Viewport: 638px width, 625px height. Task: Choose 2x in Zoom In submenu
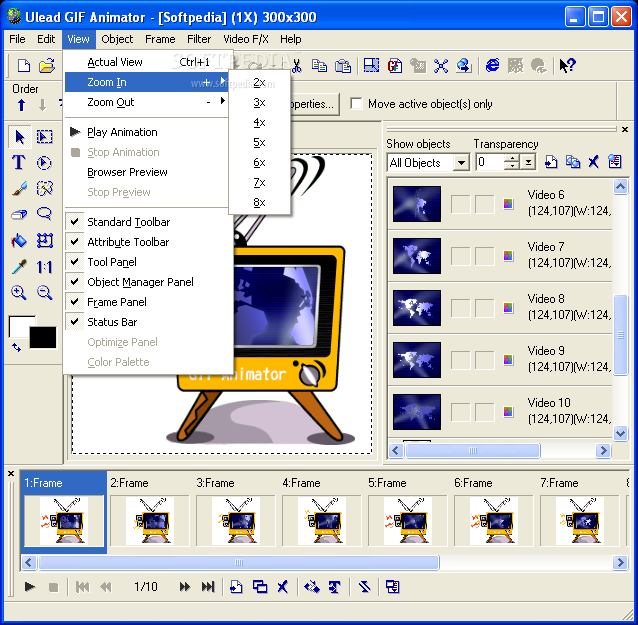click(x=259, y=83)
